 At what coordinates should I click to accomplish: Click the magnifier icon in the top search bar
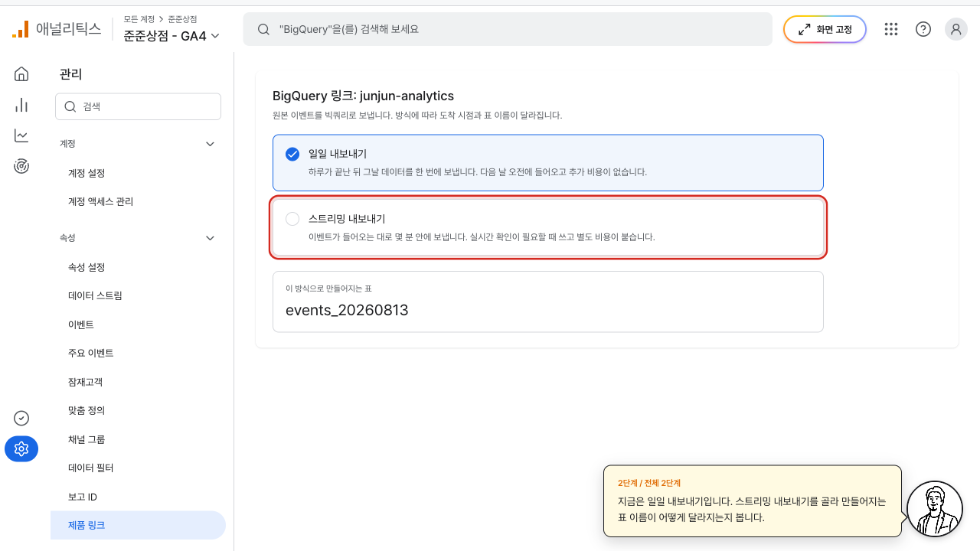tap(263, 29)
